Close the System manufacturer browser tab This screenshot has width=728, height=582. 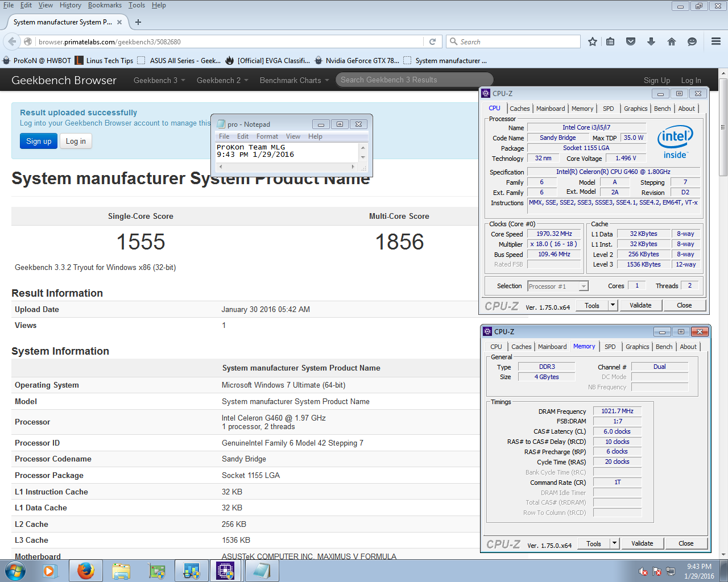(119, 22)
